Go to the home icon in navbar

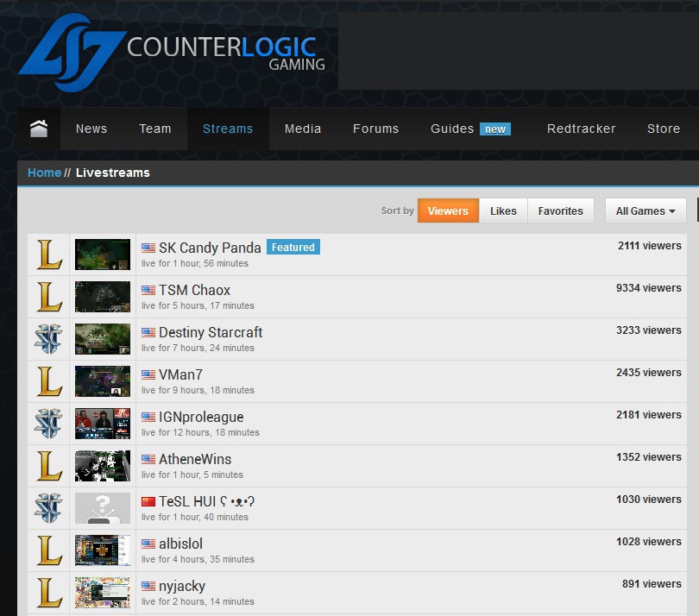[39, 129]
